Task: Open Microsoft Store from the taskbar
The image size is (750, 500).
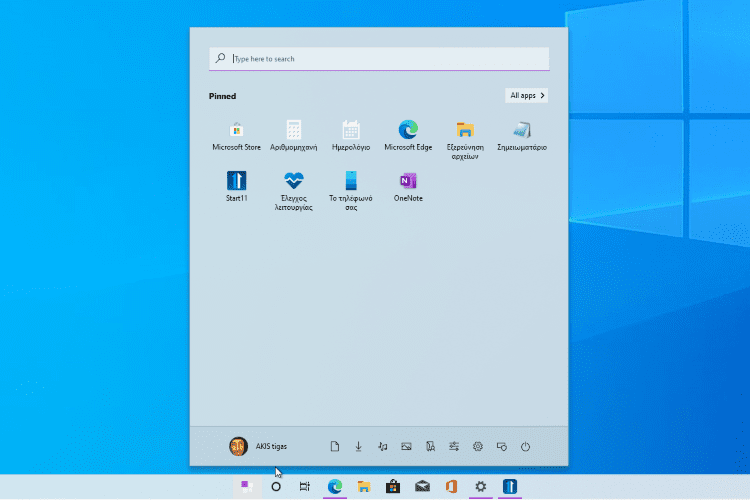Action: (x=393, y=487)
